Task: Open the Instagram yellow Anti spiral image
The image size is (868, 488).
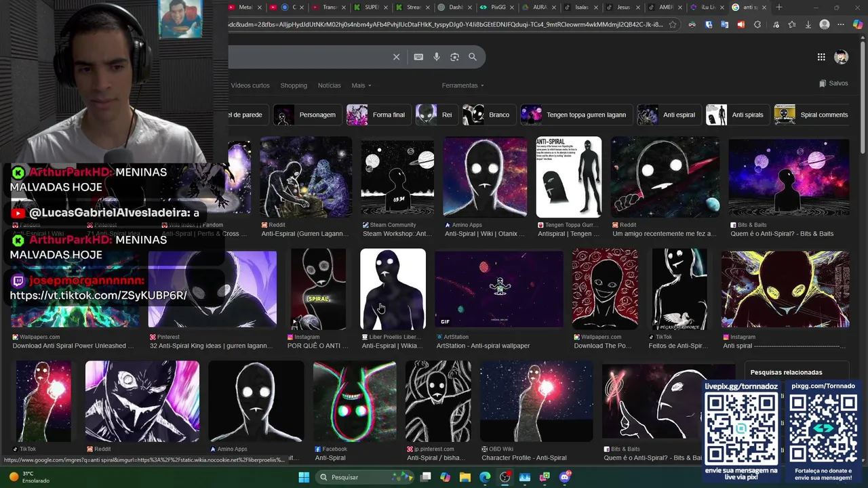Action: [x=785, y=289]
